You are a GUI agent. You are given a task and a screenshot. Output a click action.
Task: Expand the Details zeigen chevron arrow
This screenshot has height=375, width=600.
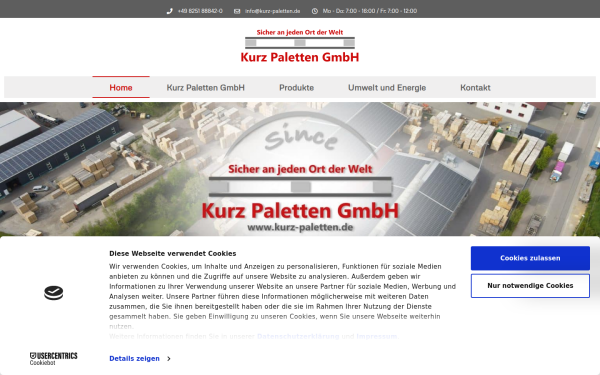(169, 359)
